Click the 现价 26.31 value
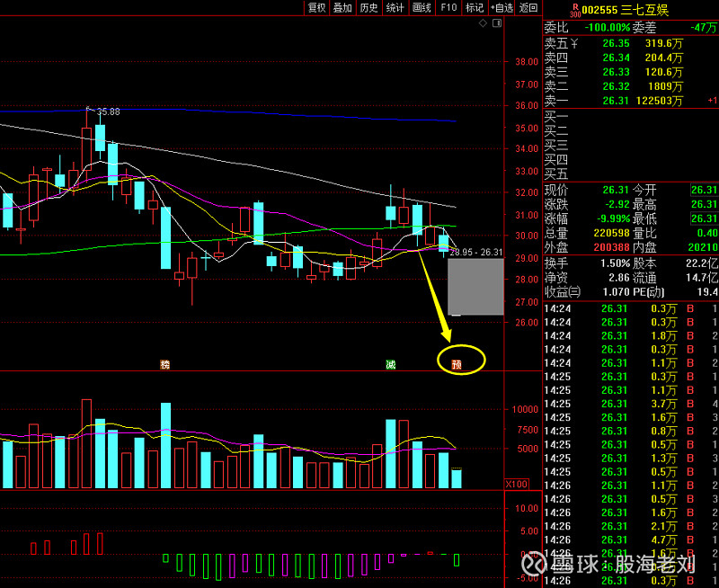The height and width of the screenshot is (588, 719). [616, 190]
